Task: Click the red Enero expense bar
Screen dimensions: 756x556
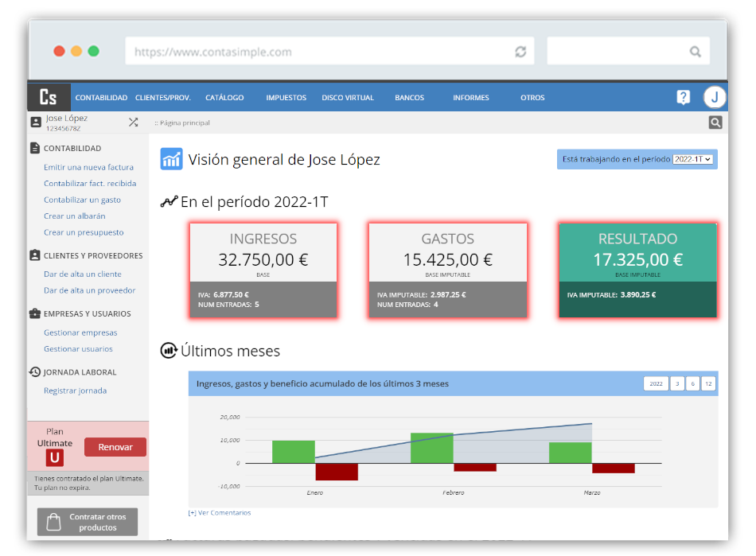Action: click(337, 472)
